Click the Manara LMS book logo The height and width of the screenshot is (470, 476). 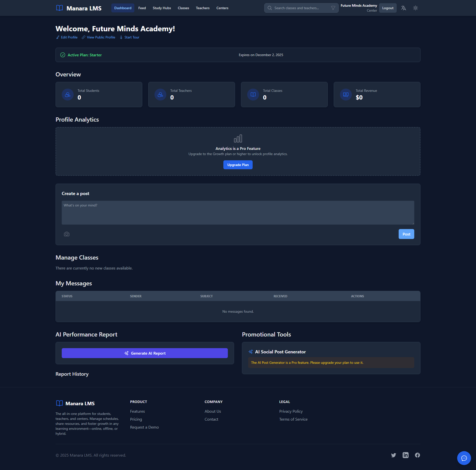[59, 8]
